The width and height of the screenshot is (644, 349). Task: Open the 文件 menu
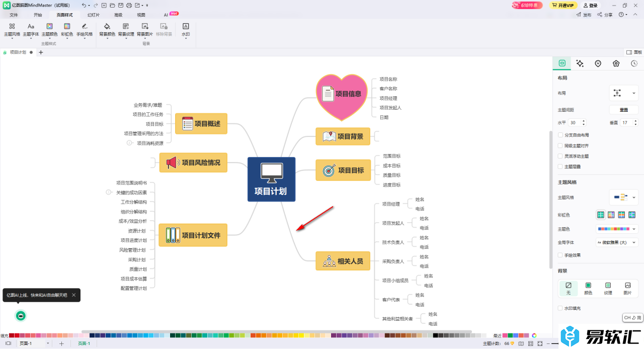(14, 15)
